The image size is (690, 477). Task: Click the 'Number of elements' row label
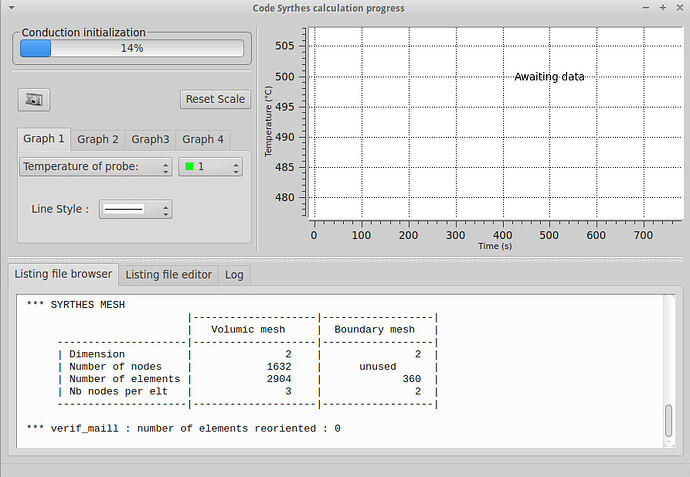click(125, 379)
